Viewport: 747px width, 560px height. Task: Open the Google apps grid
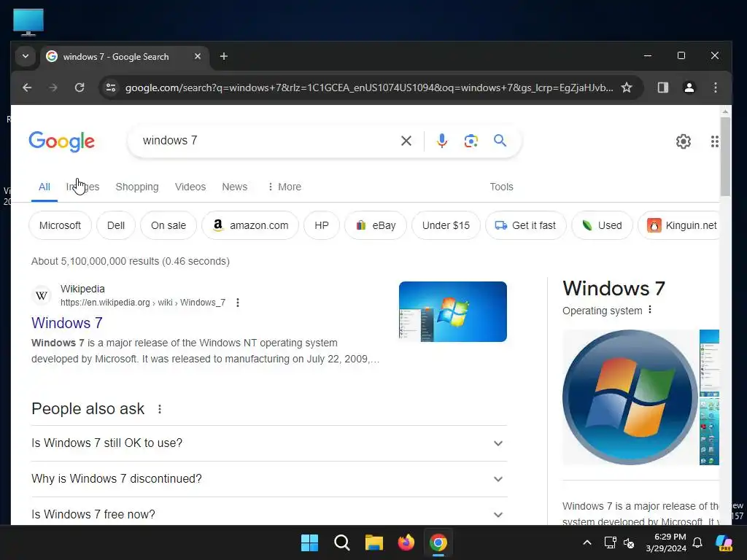click(714, 141)
